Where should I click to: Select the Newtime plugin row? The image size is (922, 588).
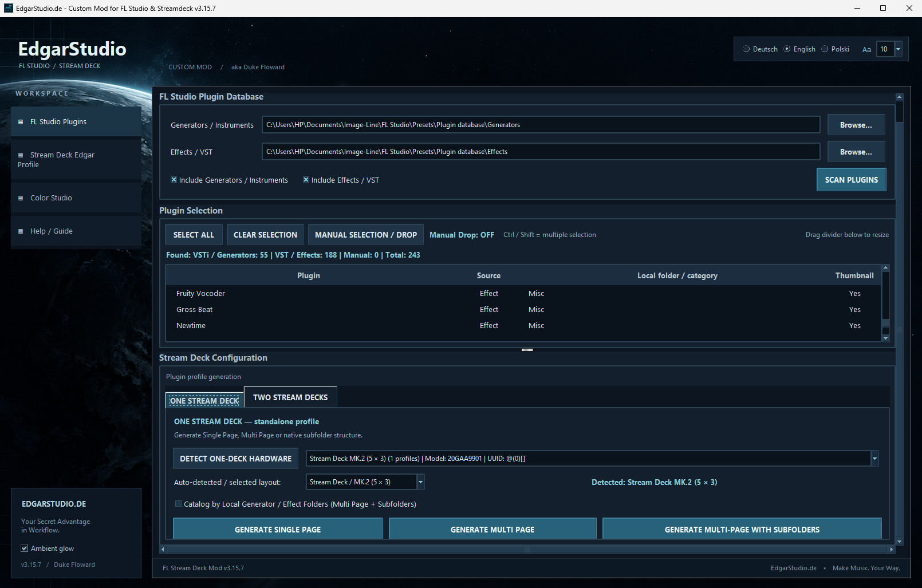523,325
